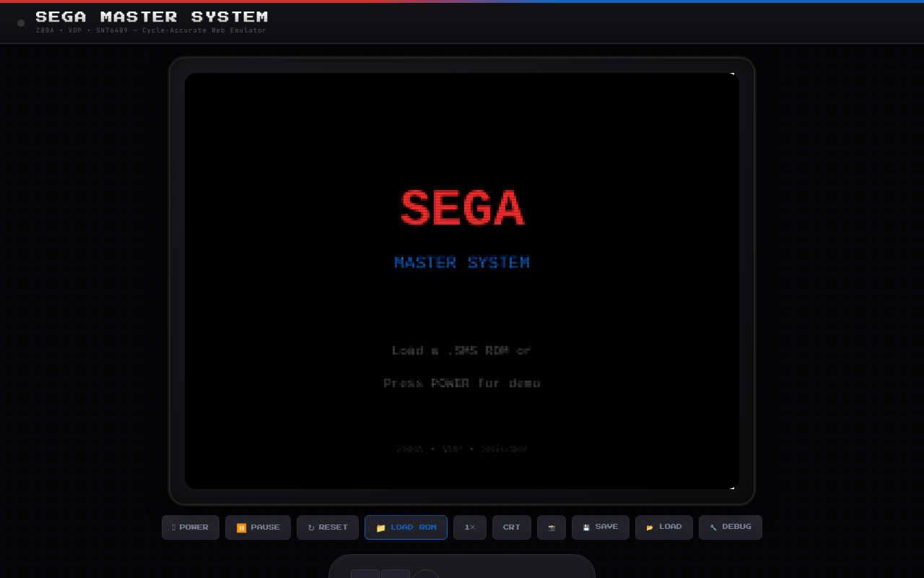Select the yellow folder icon on LOAD ROM

[x=381, y=527]
